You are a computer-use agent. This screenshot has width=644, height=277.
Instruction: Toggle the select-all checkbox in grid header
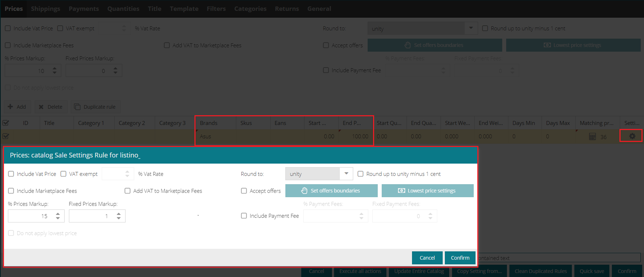click(6, 123)
